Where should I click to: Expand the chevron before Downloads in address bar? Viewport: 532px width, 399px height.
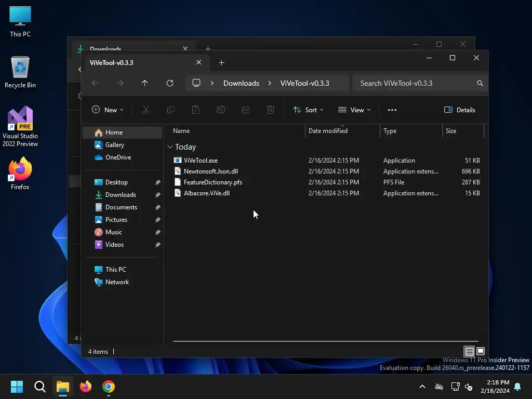212,83
